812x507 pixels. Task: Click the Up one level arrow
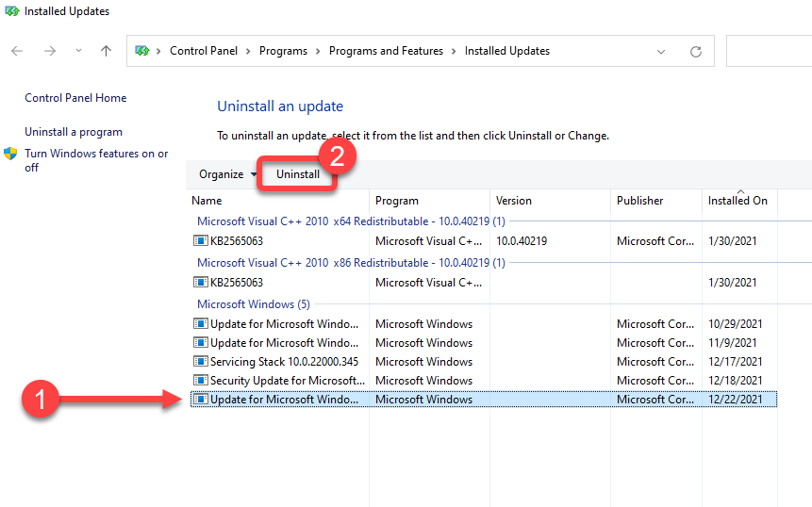point(106,51)
